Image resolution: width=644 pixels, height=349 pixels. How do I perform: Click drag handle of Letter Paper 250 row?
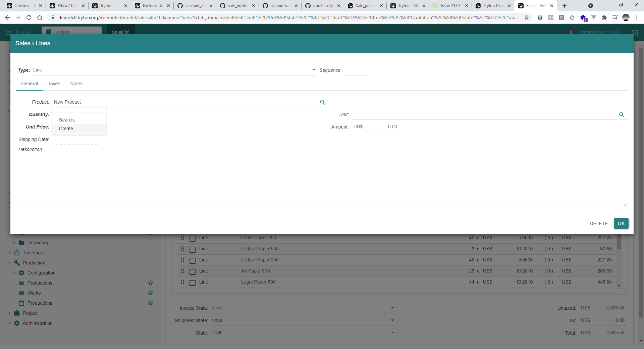(x=182, y=238)
